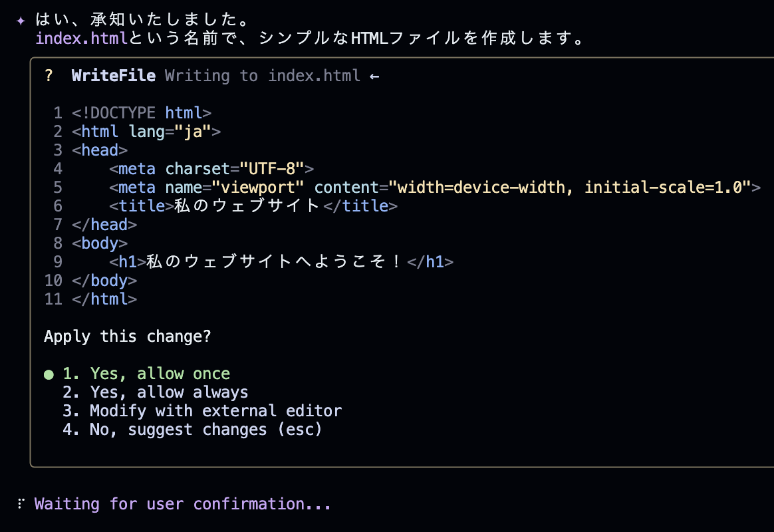Click the DOCTYPE html code line
This screenshot has height=532, width=774.
(142, 113)
